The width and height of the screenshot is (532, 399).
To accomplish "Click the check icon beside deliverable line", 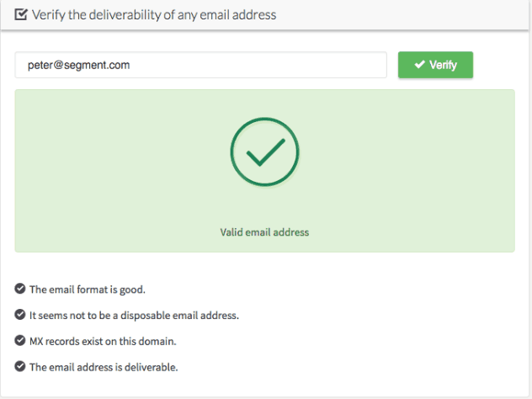I will pos(20,366).
